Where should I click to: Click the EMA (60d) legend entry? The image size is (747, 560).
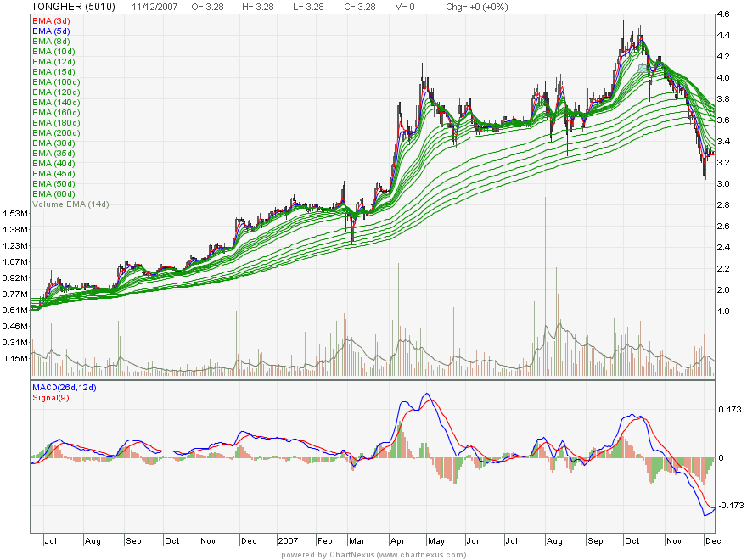pos(54,194)
